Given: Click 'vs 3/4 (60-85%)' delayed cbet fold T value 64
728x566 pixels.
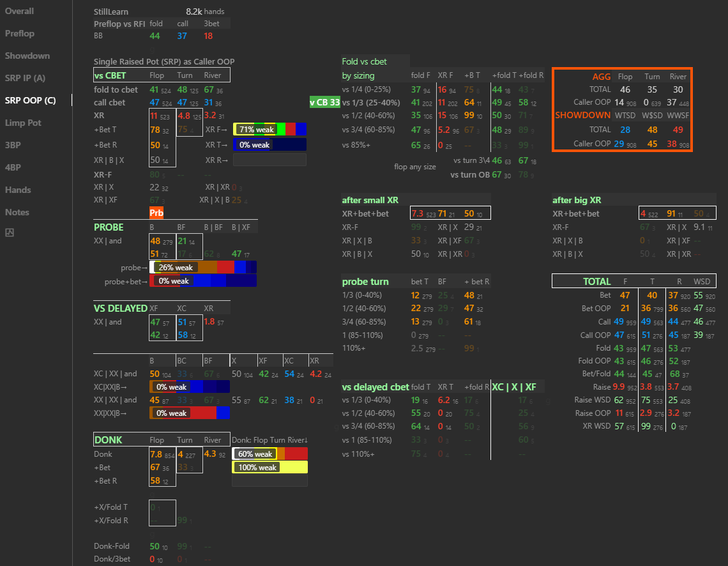Looking at the screenshot, I should tap(416, 426).
